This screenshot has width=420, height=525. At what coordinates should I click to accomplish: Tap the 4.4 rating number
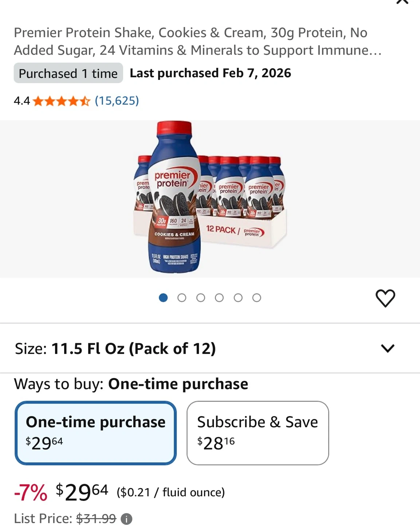pos(21,101)
